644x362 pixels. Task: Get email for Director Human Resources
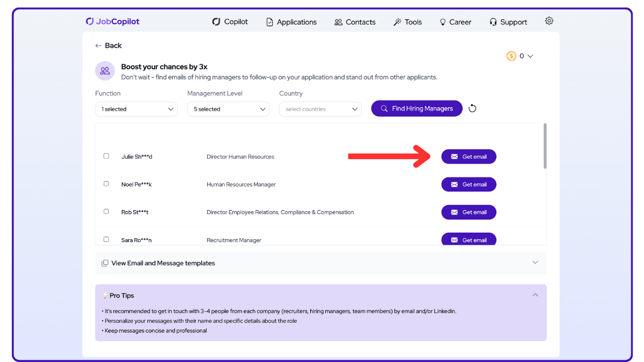pos(469,157)
